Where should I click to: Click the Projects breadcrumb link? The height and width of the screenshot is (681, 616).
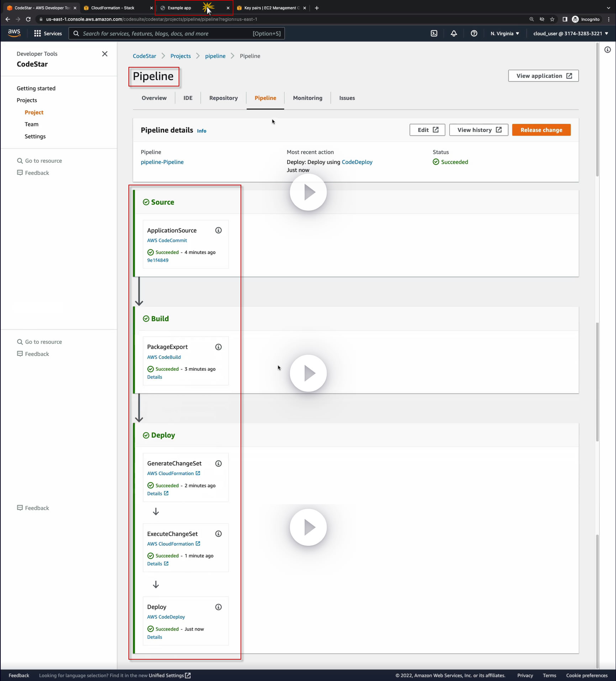coord(180,56)
